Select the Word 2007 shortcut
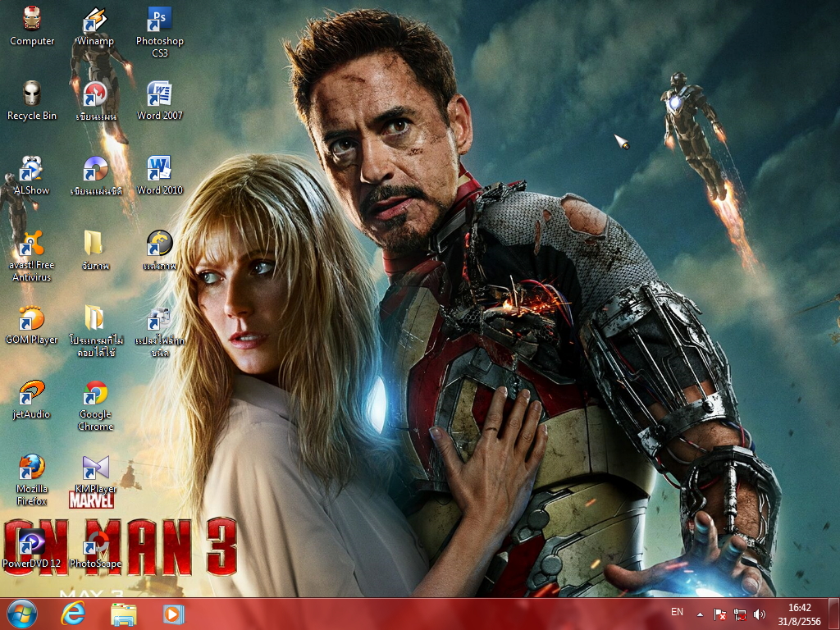This screenshot has height=630, width=840. pyautogui.click(x=160, y=101)
